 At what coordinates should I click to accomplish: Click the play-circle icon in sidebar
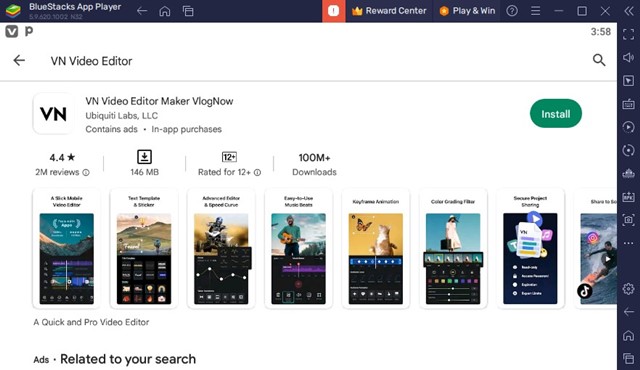[x=629, y=127]
